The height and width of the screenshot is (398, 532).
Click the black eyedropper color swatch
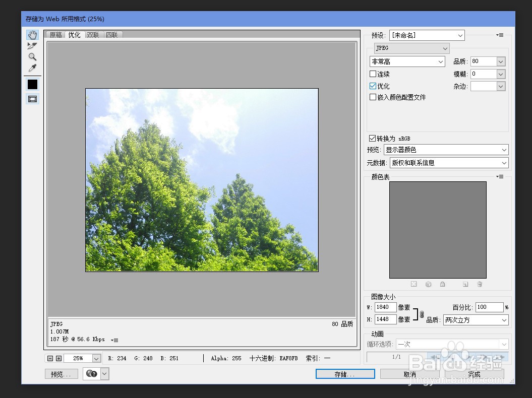33,84
